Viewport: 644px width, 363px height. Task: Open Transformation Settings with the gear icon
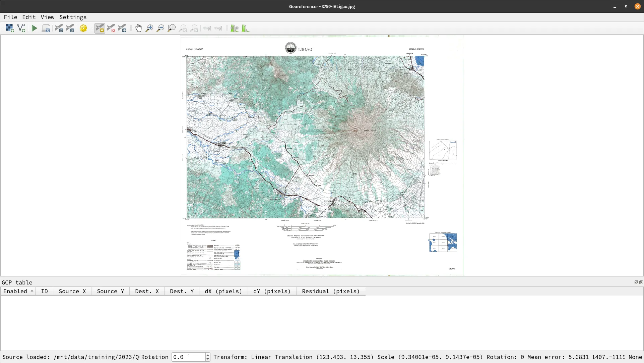click(x=83, y=29)
